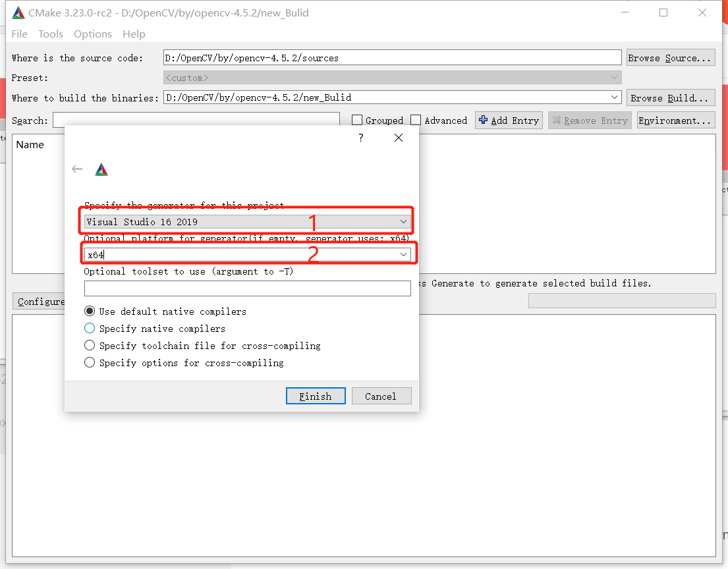Click the source code path field

click(392, 57)
